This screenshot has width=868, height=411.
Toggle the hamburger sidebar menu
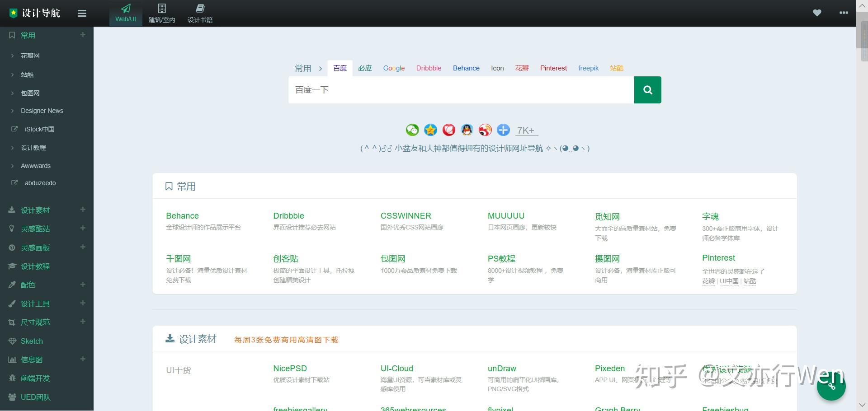coord(82,13)
